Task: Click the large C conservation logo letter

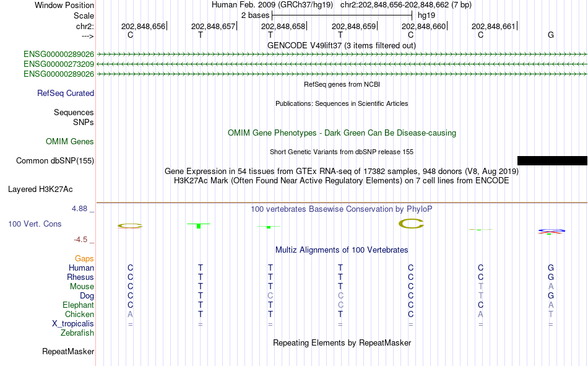Action: point(411,224)
